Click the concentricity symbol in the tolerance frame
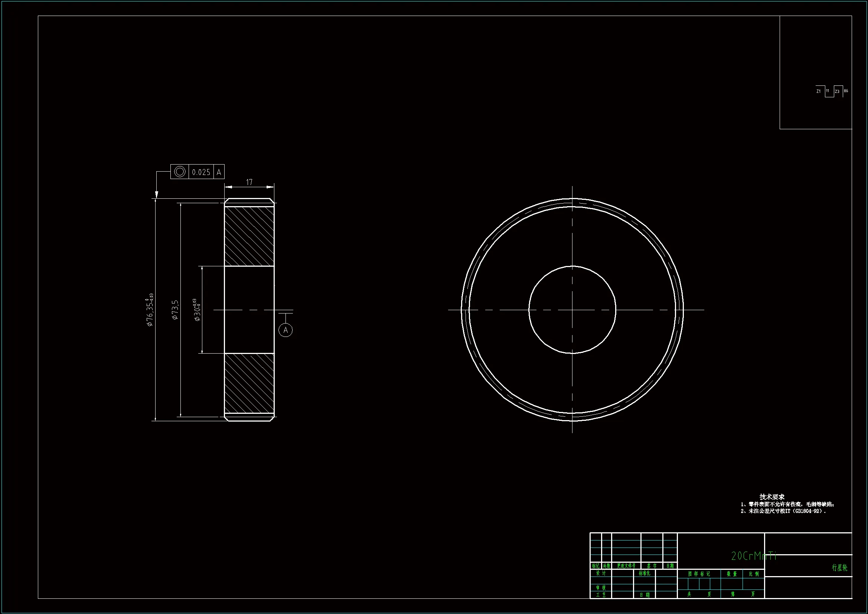 coord(180,172)
